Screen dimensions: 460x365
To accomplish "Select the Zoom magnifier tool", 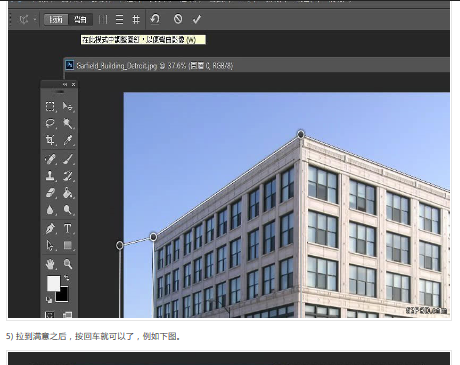I will coord(68,264).
